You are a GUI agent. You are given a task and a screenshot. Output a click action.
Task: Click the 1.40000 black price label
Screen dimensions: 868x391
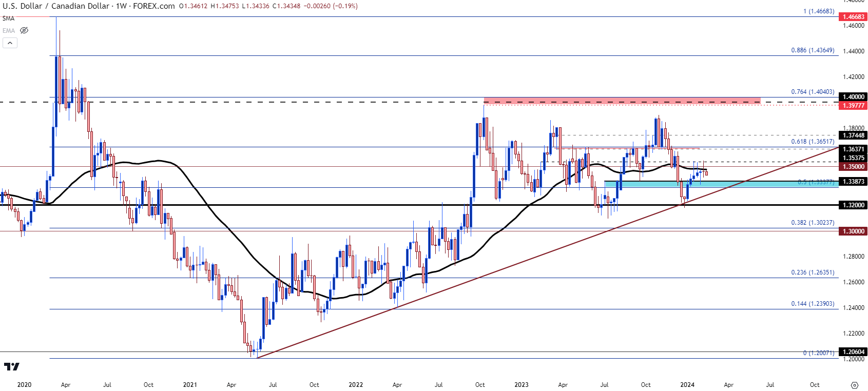(853, 96)
